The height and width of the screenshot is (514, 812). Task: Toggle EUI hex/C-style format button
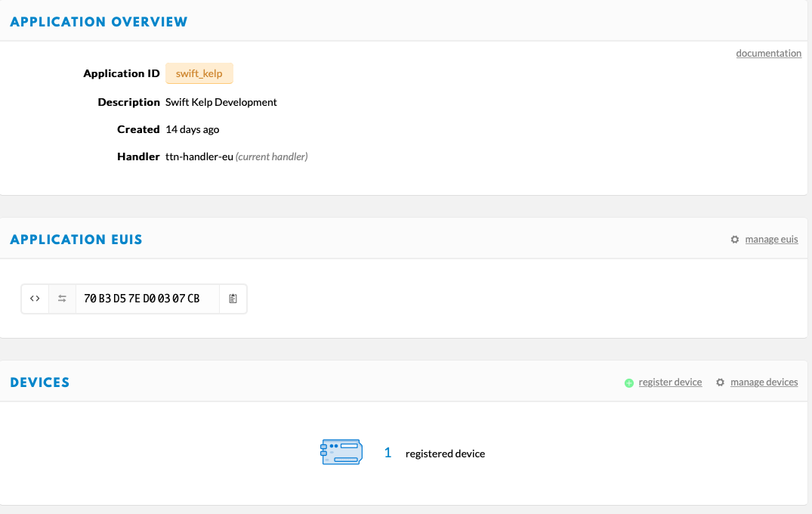pyautogui.click(x=36, y=299)
